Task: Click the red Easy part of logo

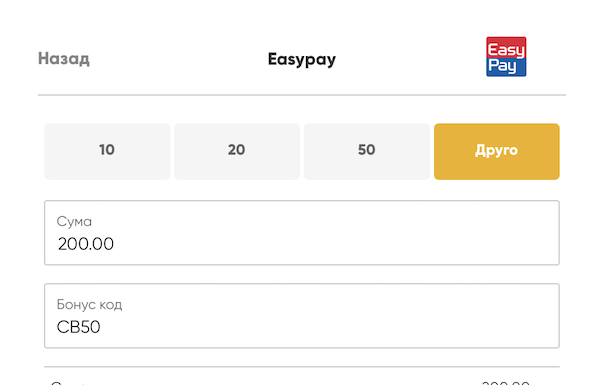Action: [x=506, y=48]
